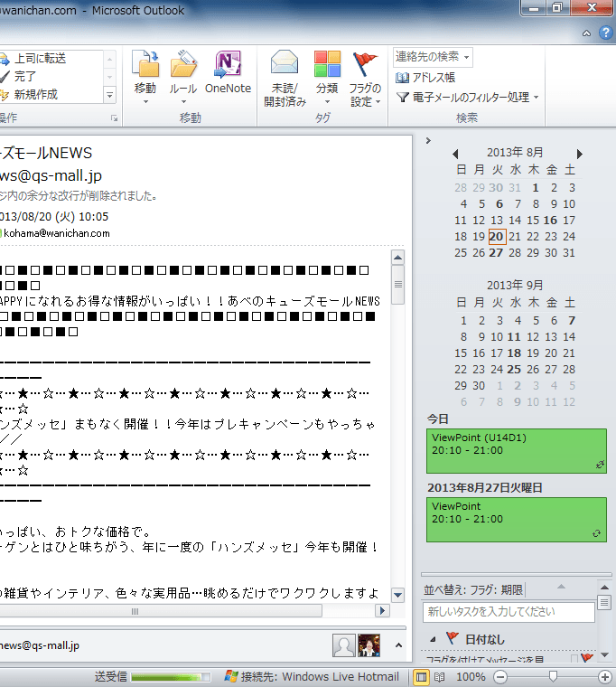Open the フラグの設定 dropdown arrow
Viewport: 616px width, 687px height.
378,101
